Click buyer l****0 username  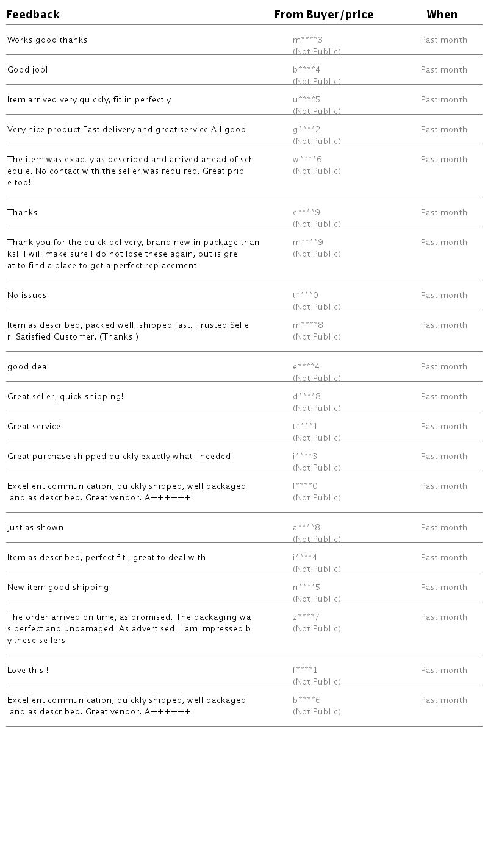tap(305, 486)
